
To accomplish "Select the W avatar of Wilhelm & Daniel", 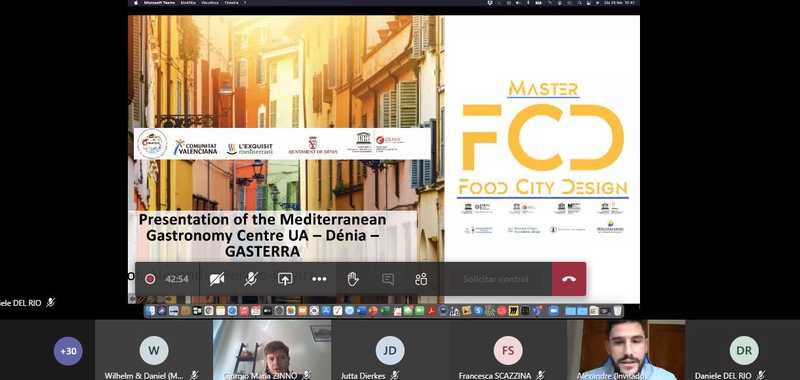I will (x=154, y=350).
